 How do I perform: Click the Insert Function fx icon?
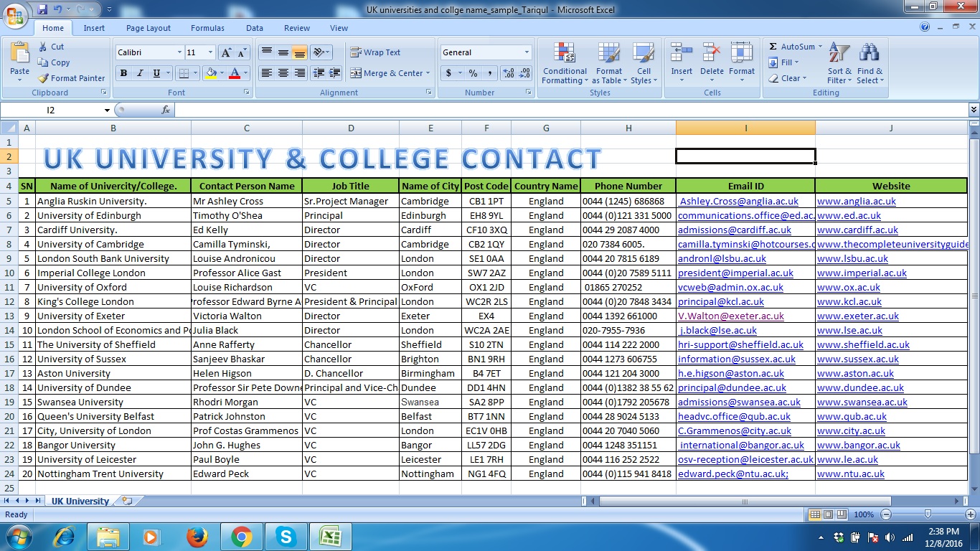(166, 110)
